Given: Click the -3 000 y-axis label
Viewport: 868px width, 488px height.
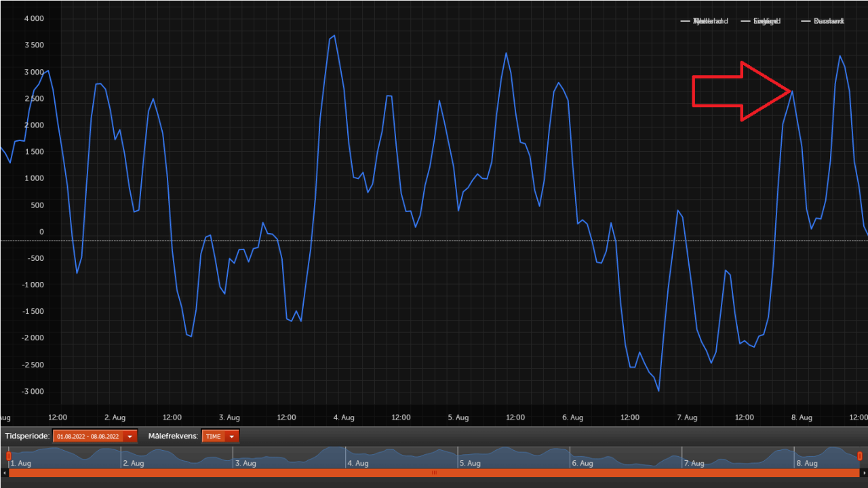Looking at the screenshot, I should (33, 392).
